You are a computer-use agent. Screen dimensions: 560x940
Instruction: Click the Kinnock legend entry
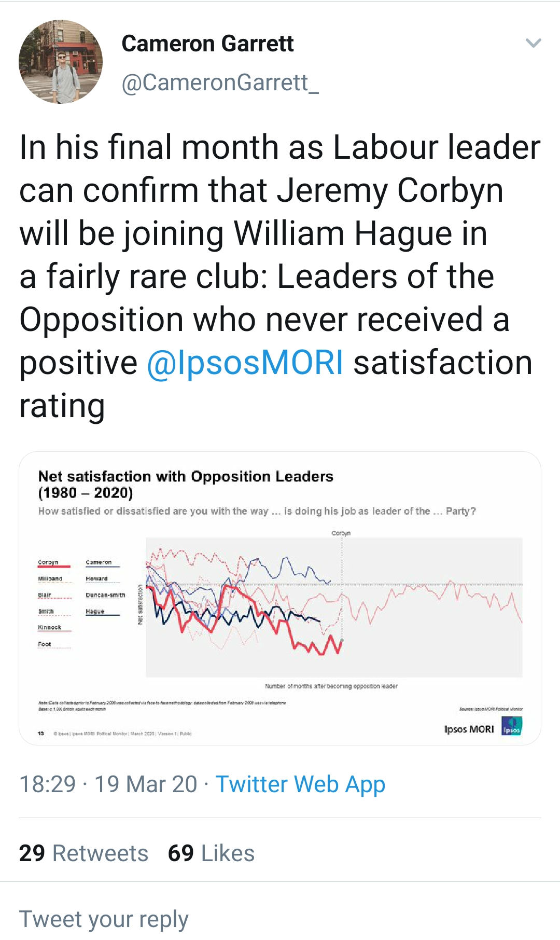click(50, 628)
